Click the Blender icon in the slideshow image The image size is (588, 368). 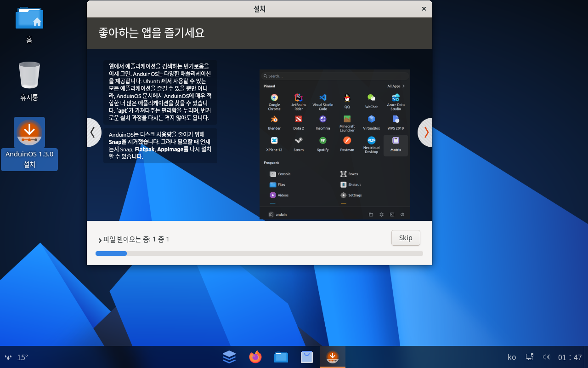274,119
